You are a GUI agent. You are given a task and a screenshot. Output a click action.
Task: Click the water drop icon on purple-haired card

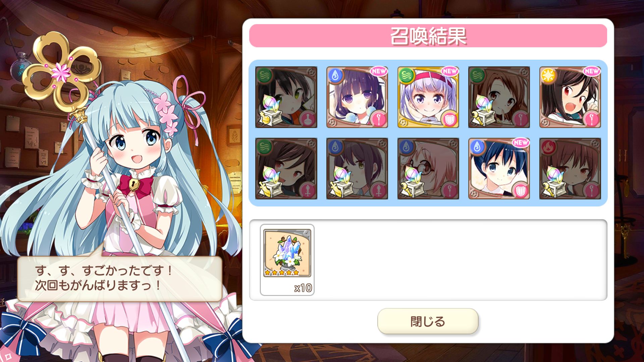335,76
